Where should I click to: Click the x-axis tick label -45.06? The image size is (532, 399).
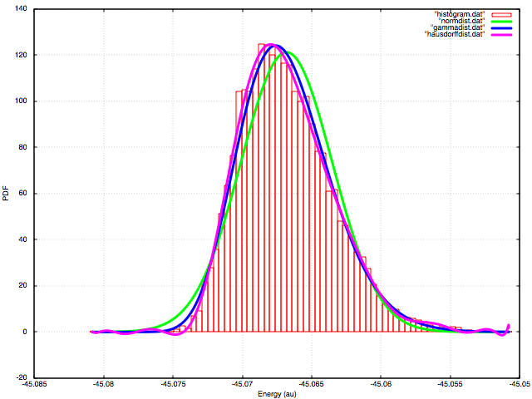[x=381, y=384]
